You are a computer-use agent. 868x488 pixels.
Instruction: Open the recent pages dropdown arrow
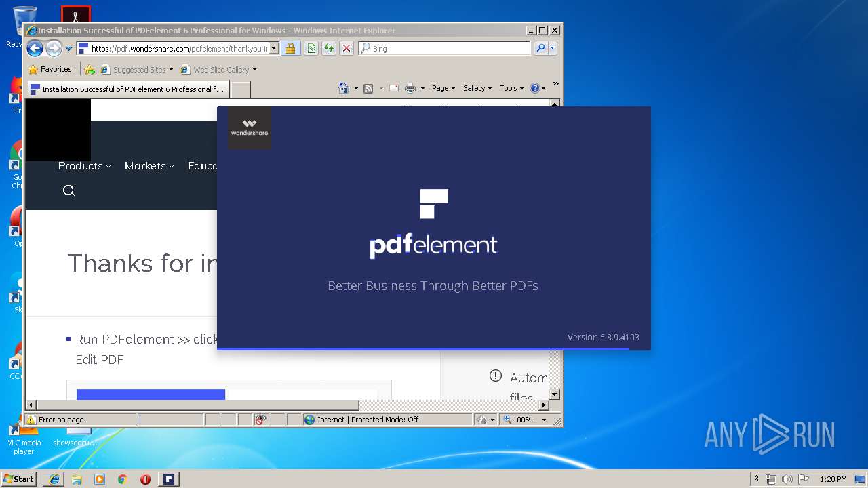68,49
